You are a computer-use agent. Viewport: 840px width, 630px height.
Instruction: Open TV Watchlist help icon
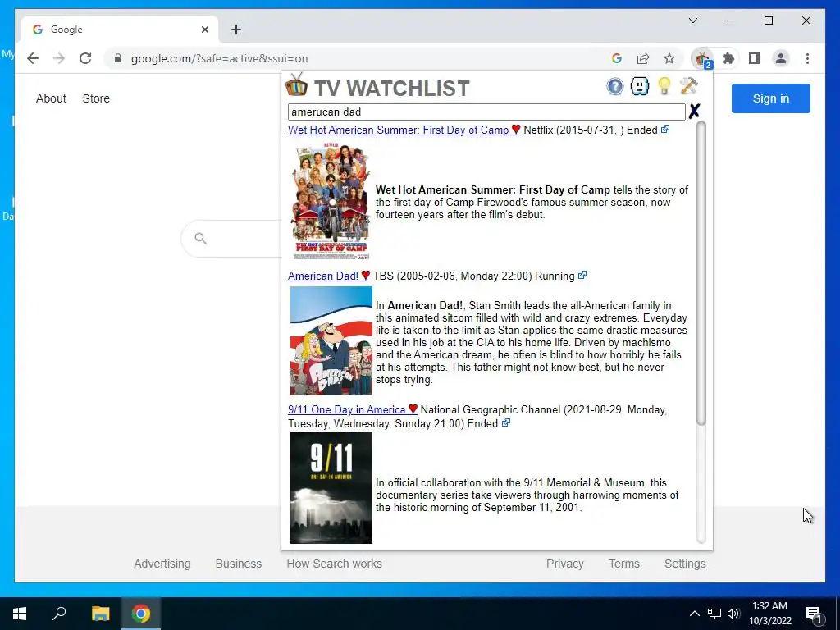[x=615, y=86]
